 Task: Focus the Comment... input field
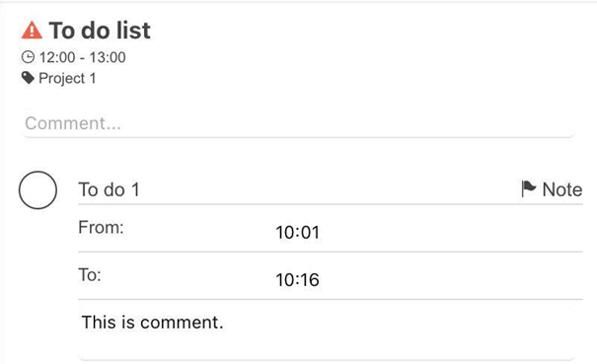tap(298, 123)
